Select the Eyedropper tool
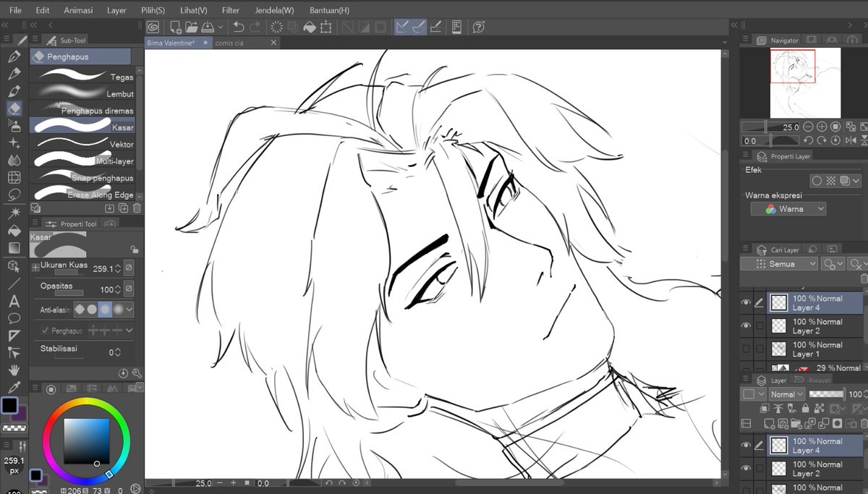 14,388
